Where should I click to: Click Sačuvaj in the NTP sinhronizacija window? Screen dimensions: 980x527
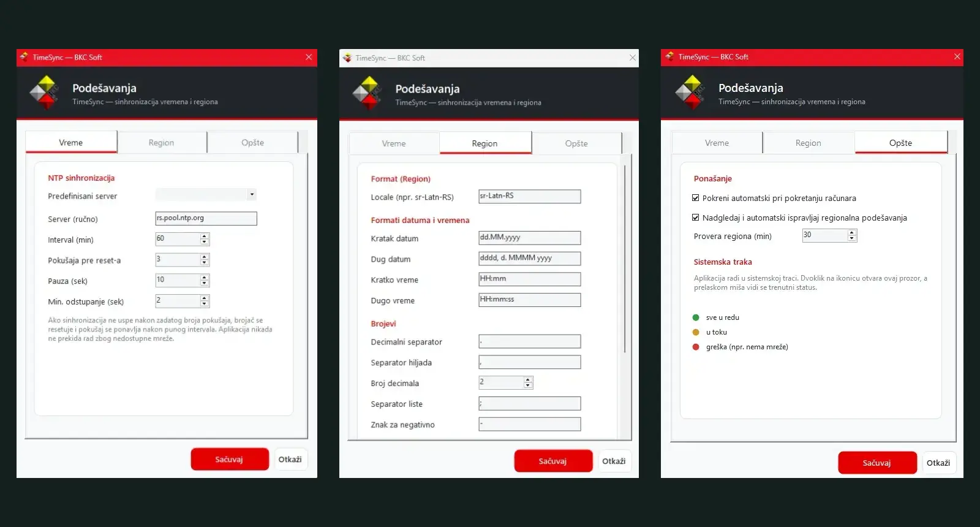tap(229, 460)
